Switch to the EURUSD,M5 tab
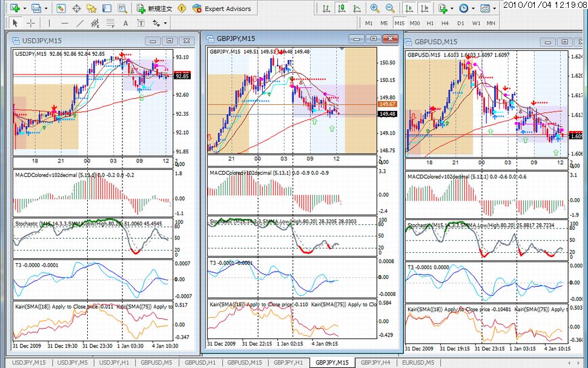 click(x=418, y=363)
